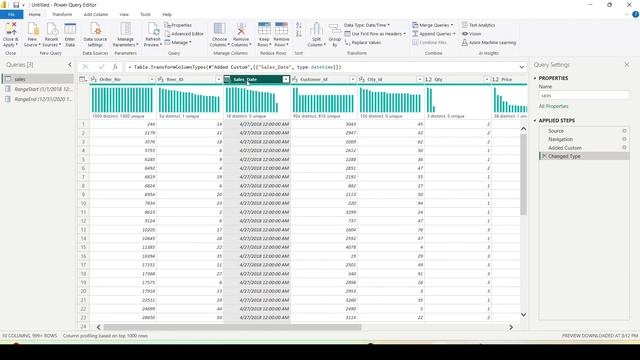Click the formula bar text

(x=235, y=67)
